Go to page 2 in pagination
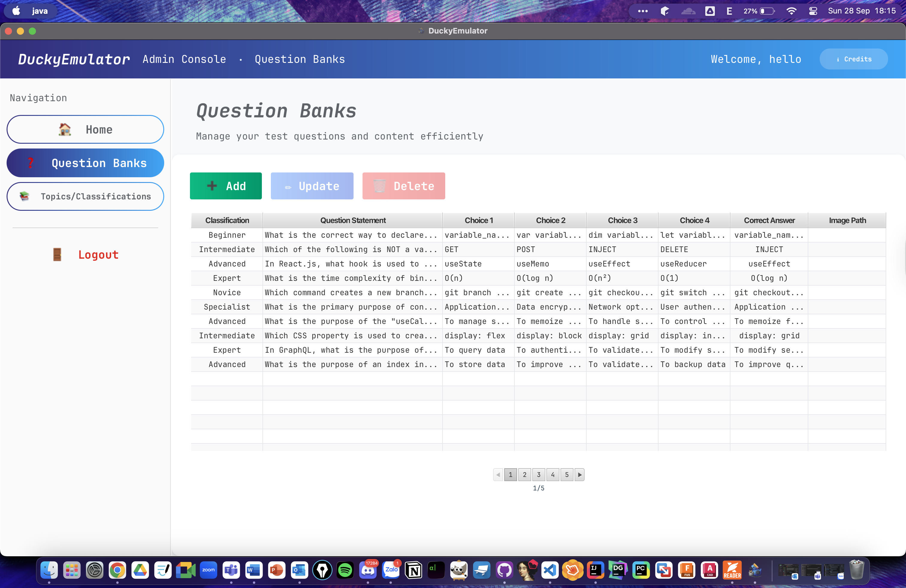This screenshot has height=588, width=906. click(525, 474)
